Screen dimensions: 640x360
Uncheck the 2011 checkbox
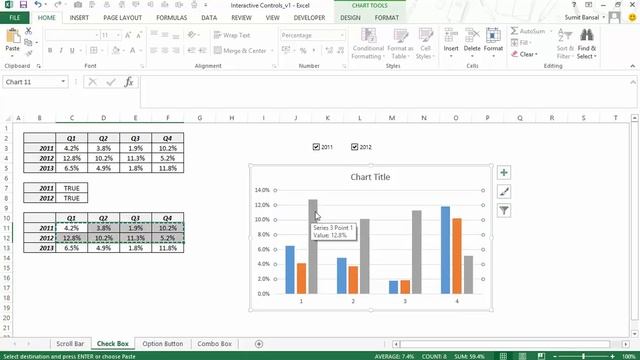[316, 147]
